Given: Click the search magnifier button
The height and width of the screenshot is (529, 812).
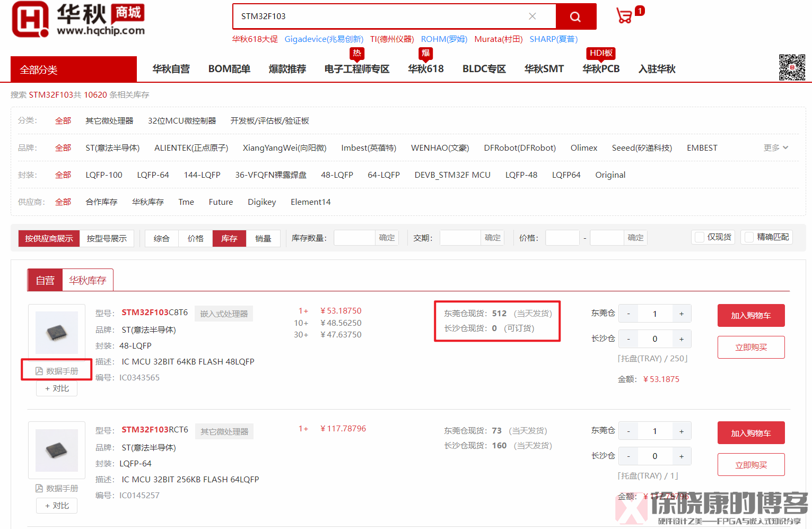Looking at the screenshot, I should coord(575,16).
